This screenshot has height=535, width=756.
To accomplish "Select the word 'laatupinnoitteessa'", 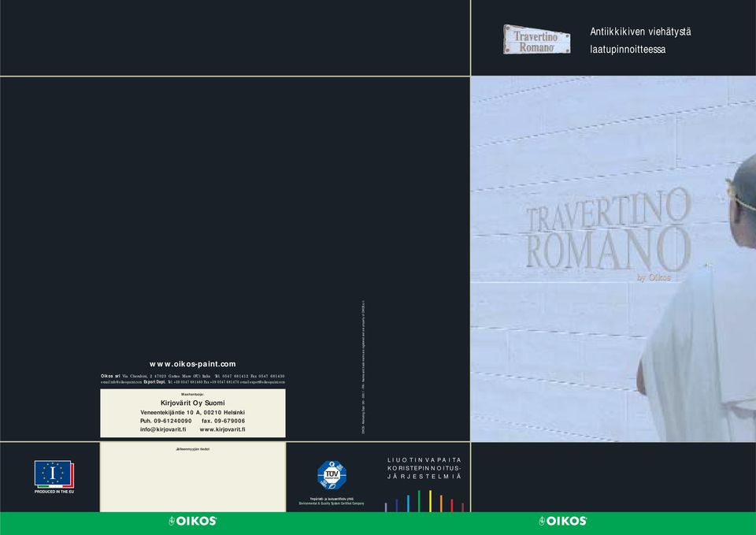I will [628, 49].
